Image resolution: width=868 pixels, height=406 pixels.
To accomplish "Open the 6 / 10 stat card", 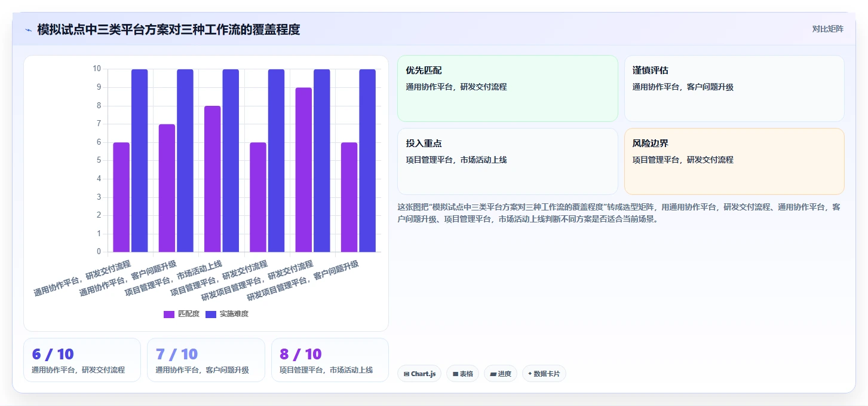I will tap(82, 360).
